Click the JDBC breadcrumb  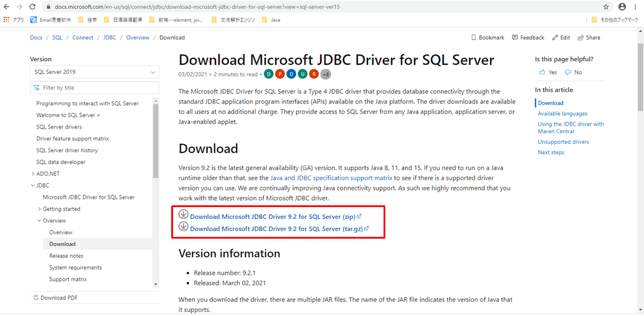pyautogui.click(x=109, y=37)
